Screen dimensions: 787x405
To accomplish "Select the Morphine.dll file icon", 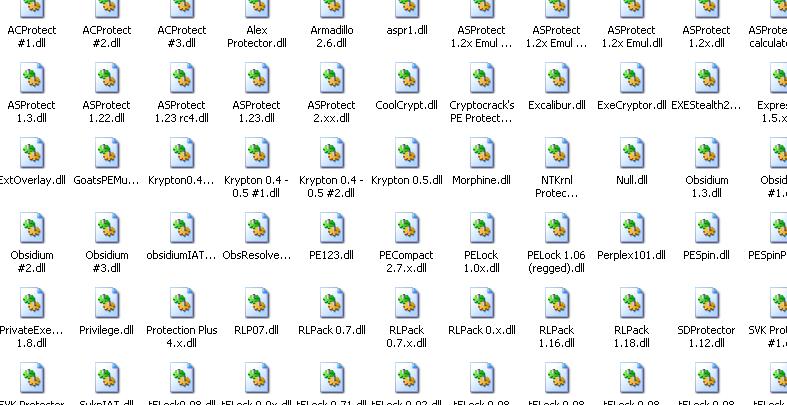I will tap(482, 154).
